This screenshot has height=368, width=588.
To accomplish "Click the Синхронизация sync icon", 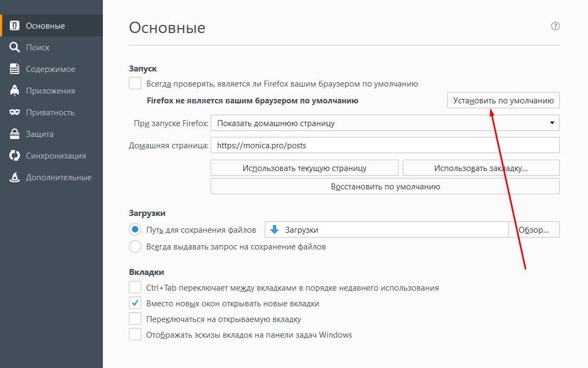I will (x=14, y=155).
